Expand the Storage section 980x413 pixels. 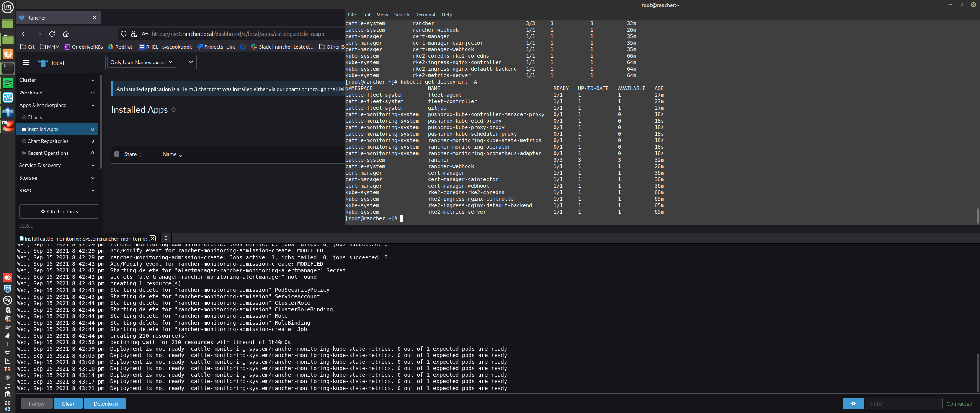coord(57,178)
